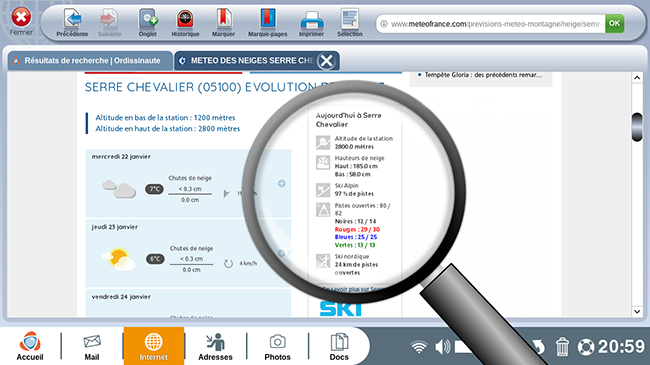The image size is (650, 365).
Task: Go to Accueil home screen
Action: pyautogui.click(x=30, y=346)
